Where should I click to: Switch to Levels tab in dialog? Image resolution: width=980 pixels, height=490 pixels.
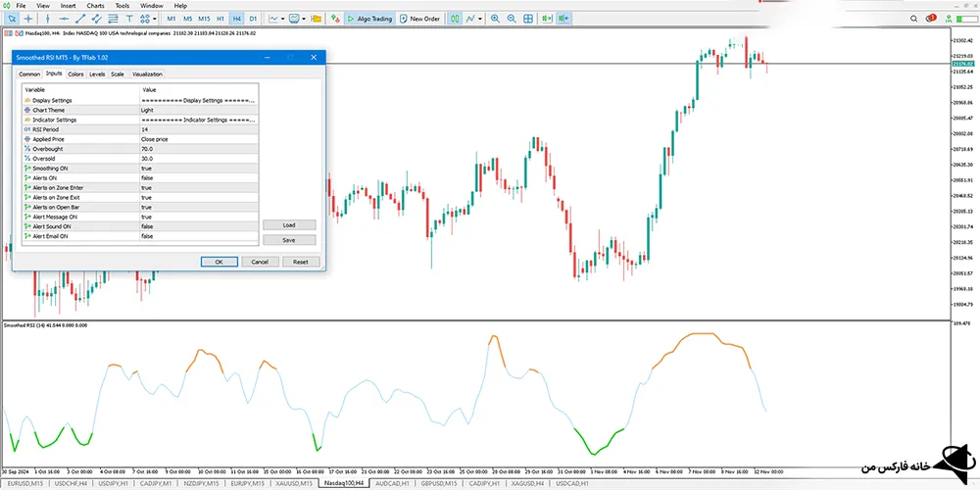[97, 74]
